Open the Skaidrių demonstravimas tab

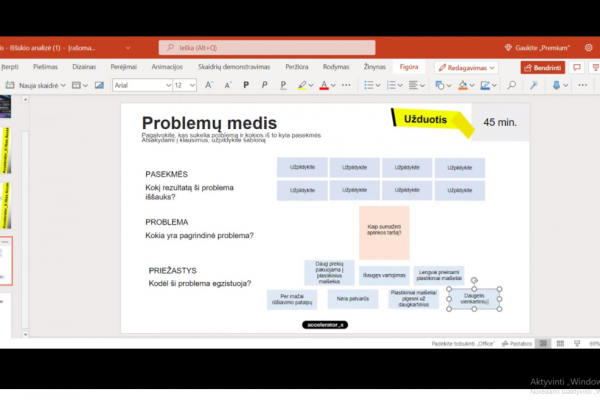[x=234, y=67]
